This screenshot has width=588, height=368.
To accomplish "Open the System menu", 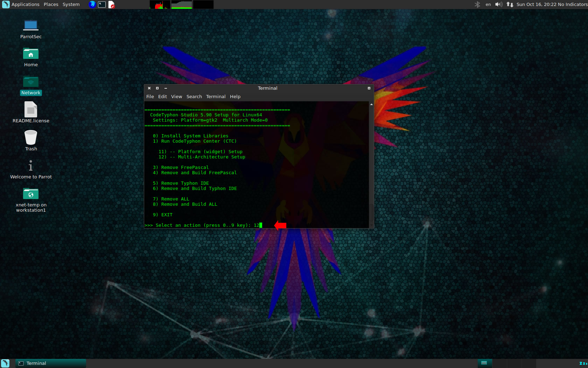I will click(x=71, y=5).
